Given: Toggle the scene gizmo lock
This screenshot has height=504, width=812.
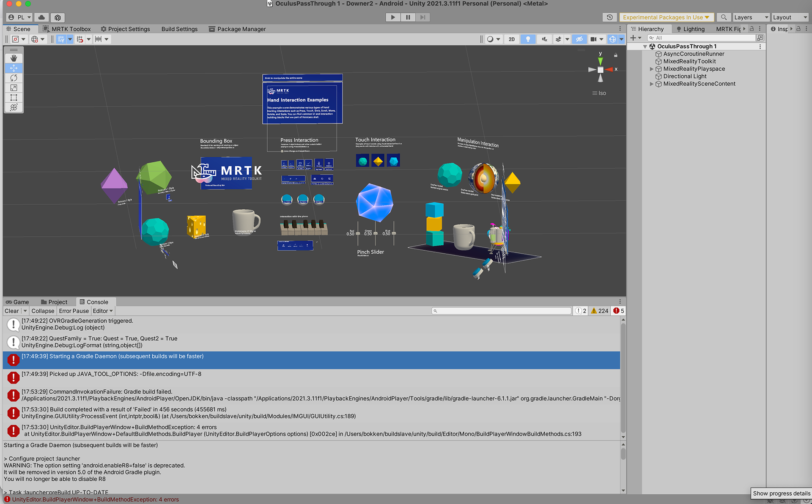Looking at the screenshot, I should (616, 55).
